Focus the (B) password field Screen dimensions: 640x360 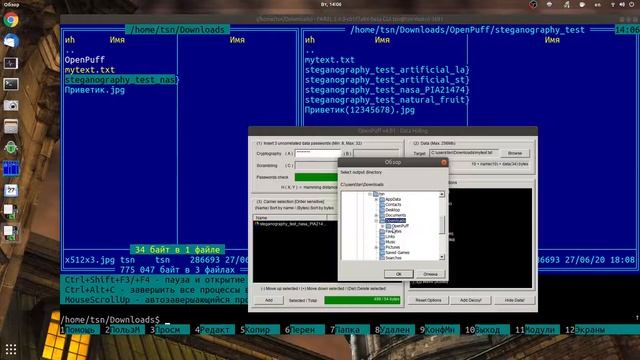376,153
